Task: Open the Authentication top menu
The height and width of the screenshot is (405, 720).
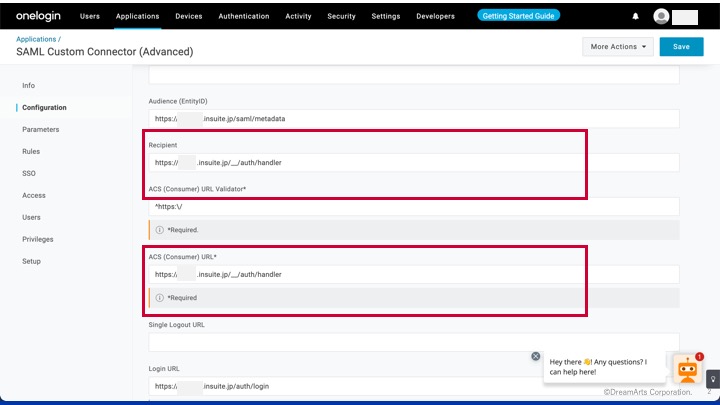Action: click(244, 16)
